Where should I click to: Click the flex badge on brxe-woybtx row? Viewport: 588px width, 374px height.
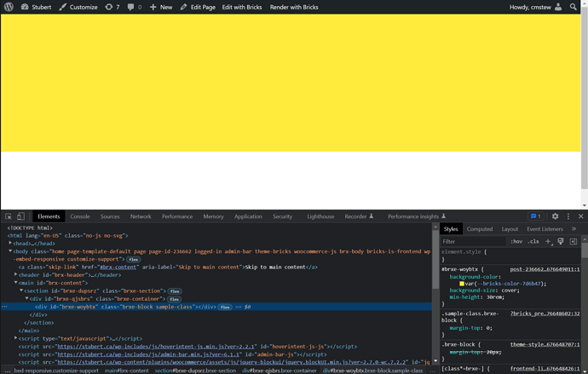tap(225, 307)
